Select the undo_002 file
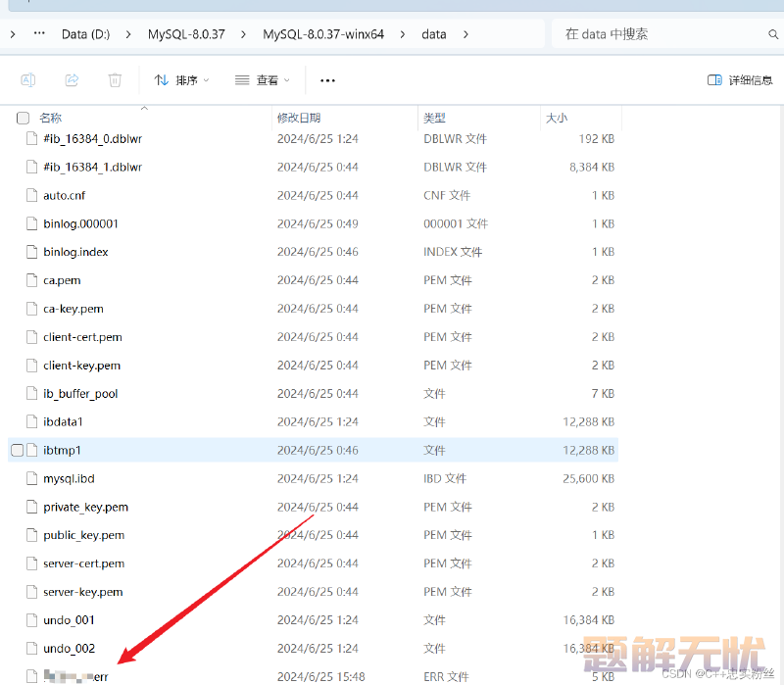 (x=69, y=649)
